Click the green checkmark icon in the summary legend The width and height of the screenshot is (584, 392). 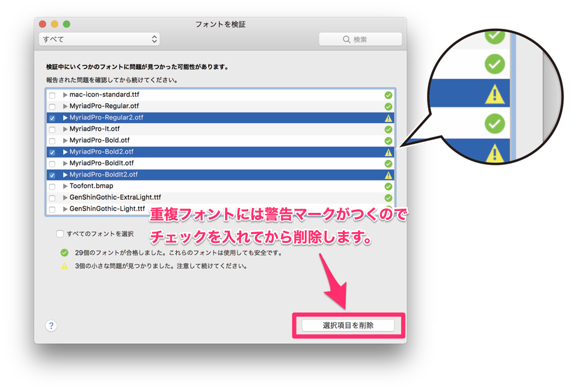(64, 253)
